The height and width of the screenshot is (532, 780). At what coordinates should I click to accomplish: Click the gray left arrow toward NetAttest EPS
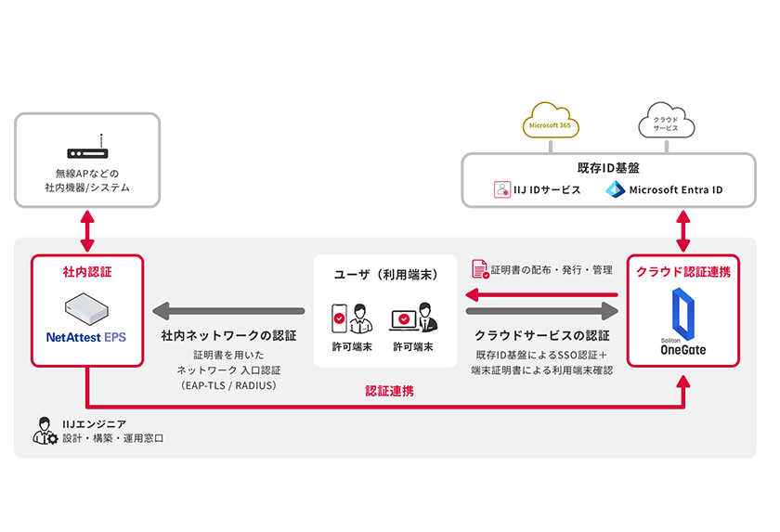point(228,310)
